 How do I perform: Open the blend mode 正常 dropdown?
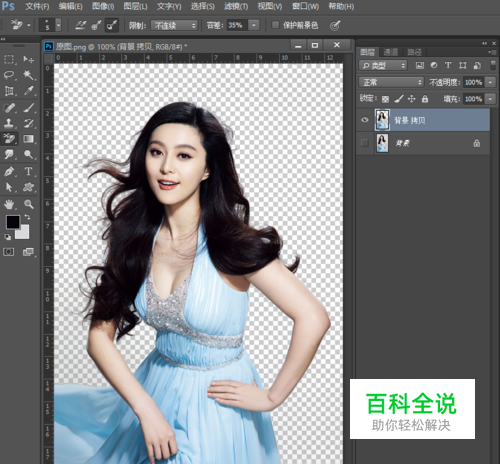pyautogui.click(x=391, y=82)
